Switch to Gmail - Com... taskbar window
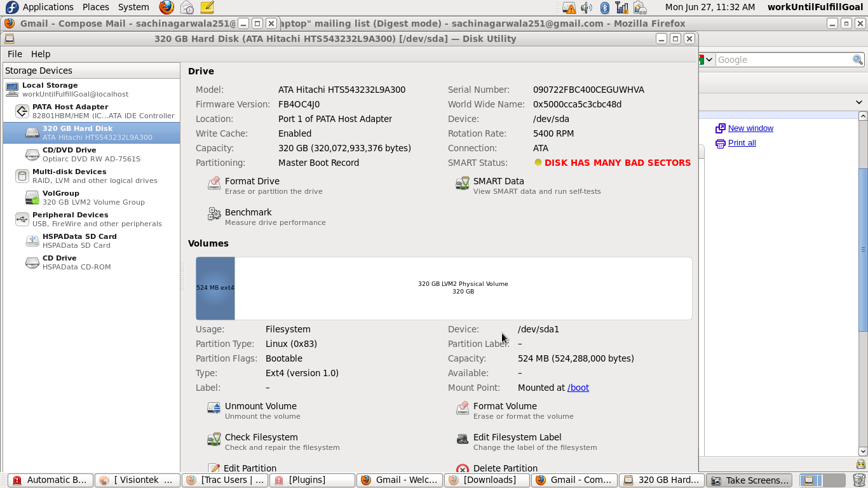 click(573, 480)
